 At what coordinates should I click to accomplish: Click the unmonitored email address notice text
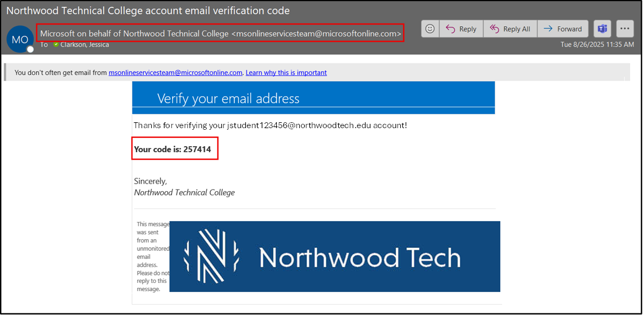tap(152, 257)
